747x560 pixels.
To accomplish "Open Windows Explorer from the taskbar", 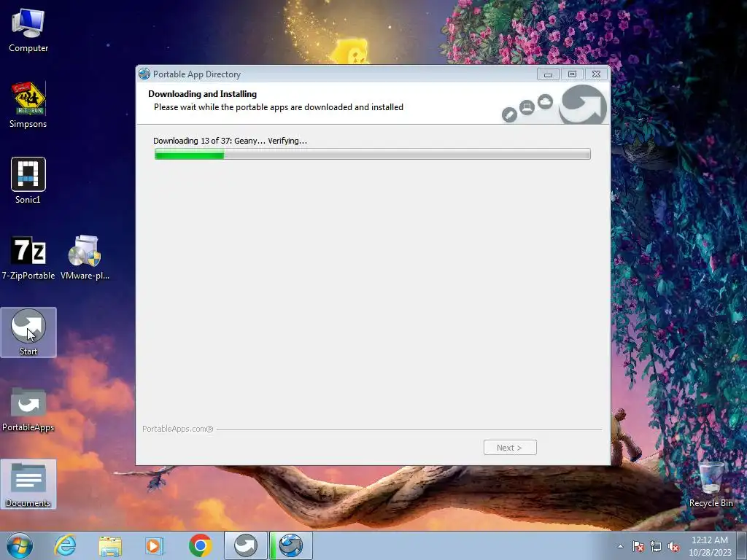I will (x=110, y=545).
